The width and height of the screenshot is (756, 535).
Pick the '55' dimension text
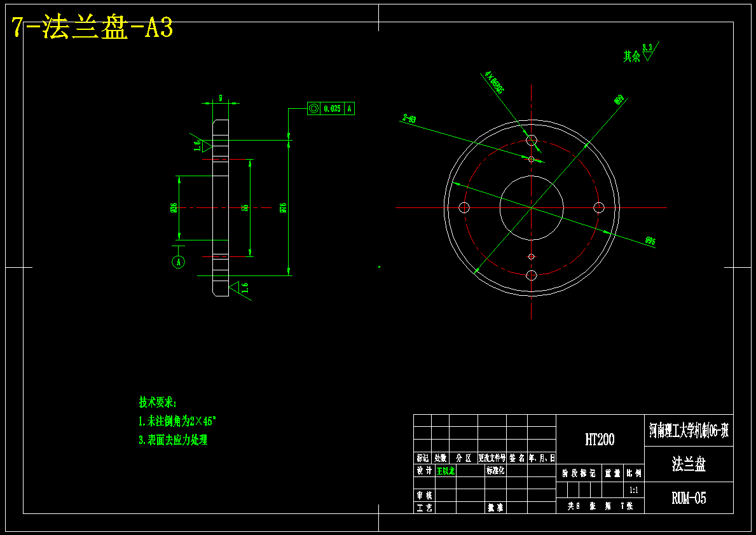tap(245, 207)
